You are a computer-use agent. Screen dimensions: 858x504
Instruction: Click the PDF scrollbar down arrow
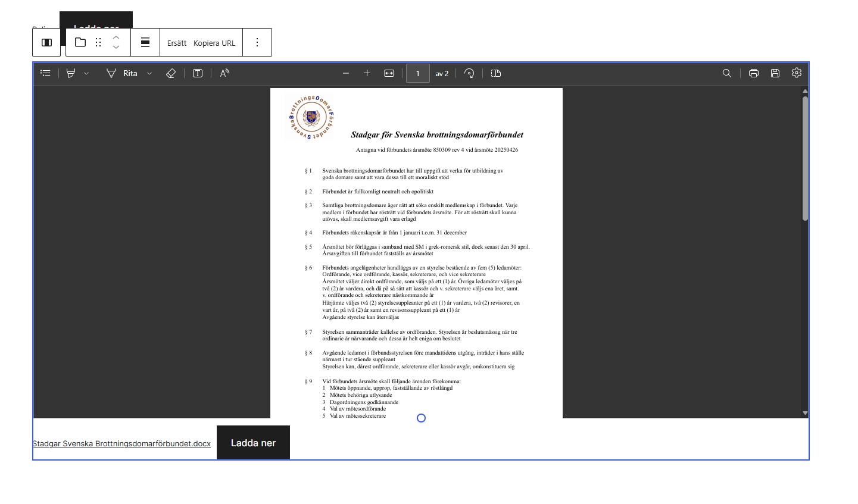805,413
